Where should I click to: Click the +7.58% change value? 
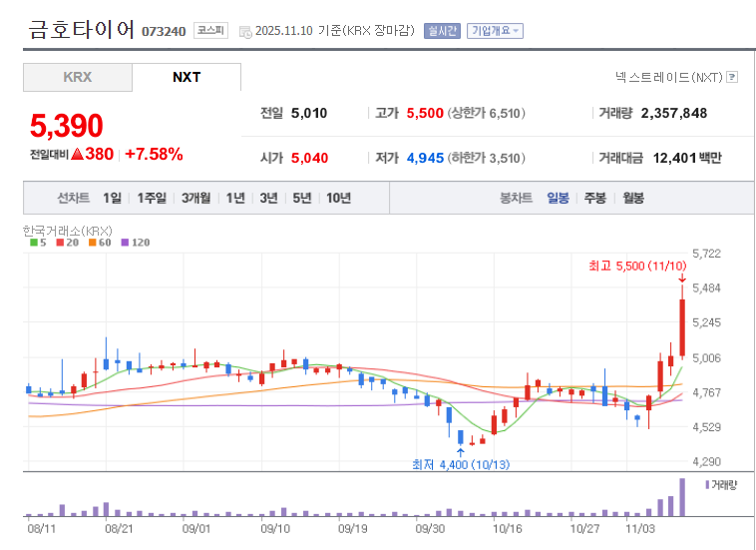click(x=154, y=154)
